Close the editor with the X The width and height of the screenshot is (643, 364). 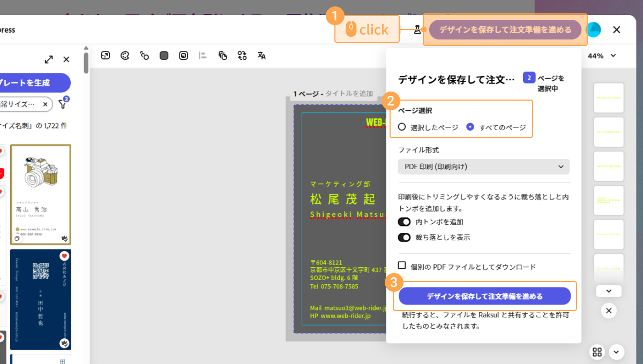point(617,30)
